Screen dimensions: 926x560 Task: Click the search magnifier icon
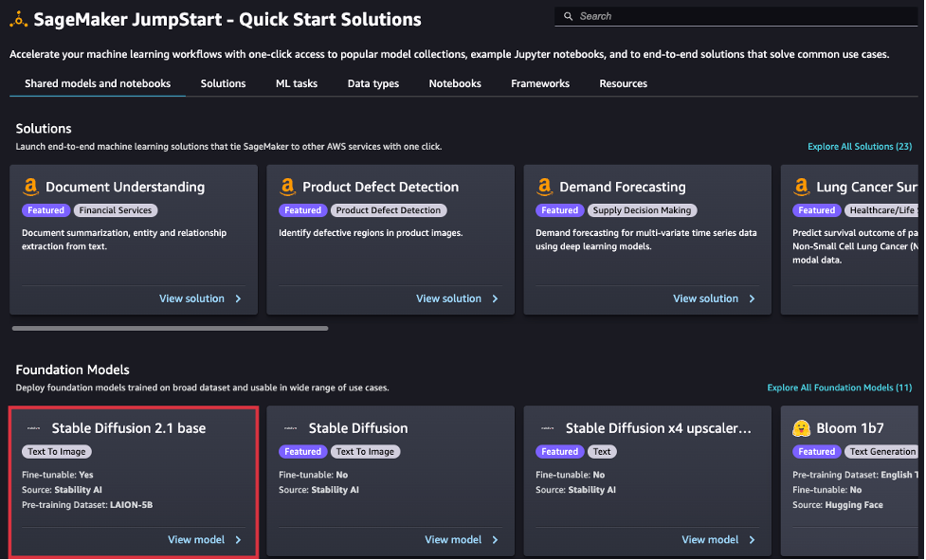pos(569,16)
